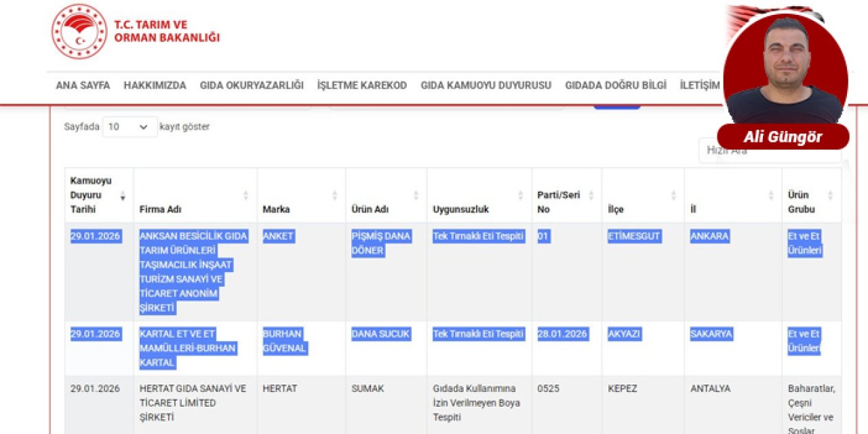868x434 pixels.
Task: Sort by Ürün Grubu column
Action: point(830,195)
